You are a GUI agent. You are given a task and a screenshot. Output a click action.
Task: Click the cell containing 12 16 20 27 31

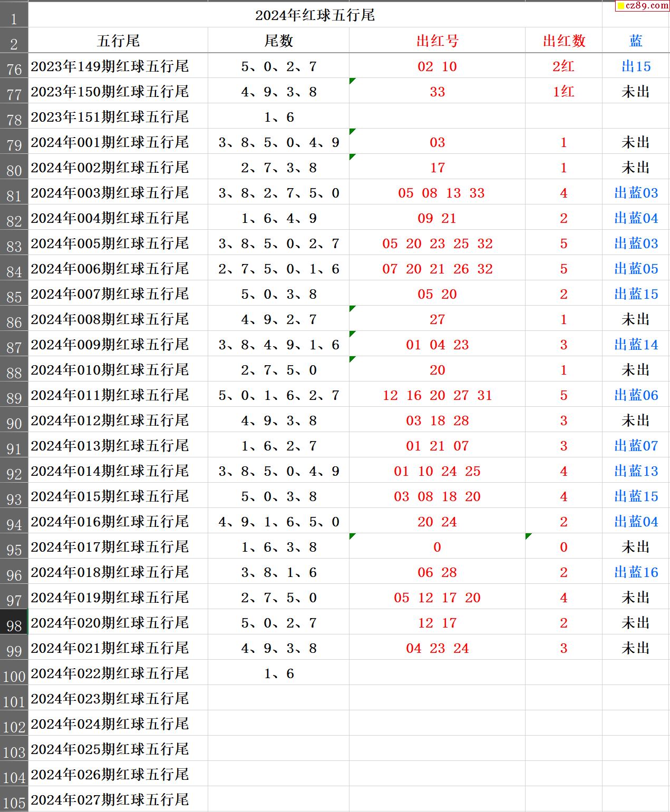[x=437, y=395]
